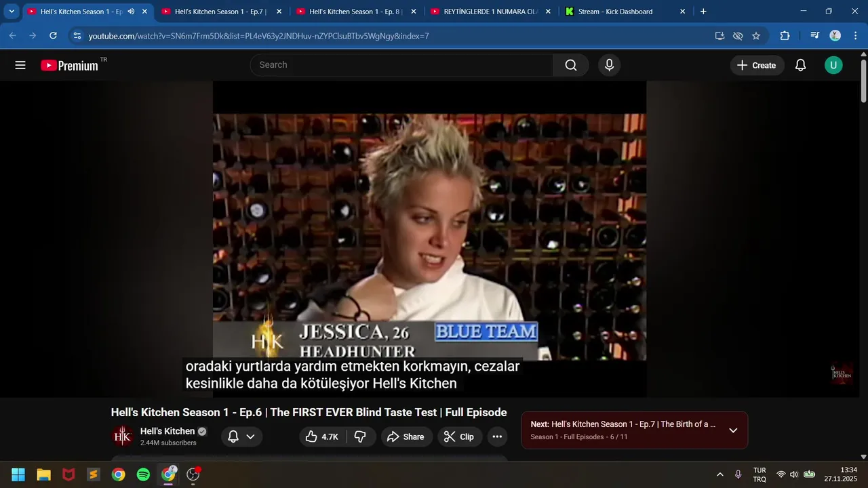
Task: Switch TUR TRQ keyboard language
Action: pyautogui.click(x=759, y=474)
